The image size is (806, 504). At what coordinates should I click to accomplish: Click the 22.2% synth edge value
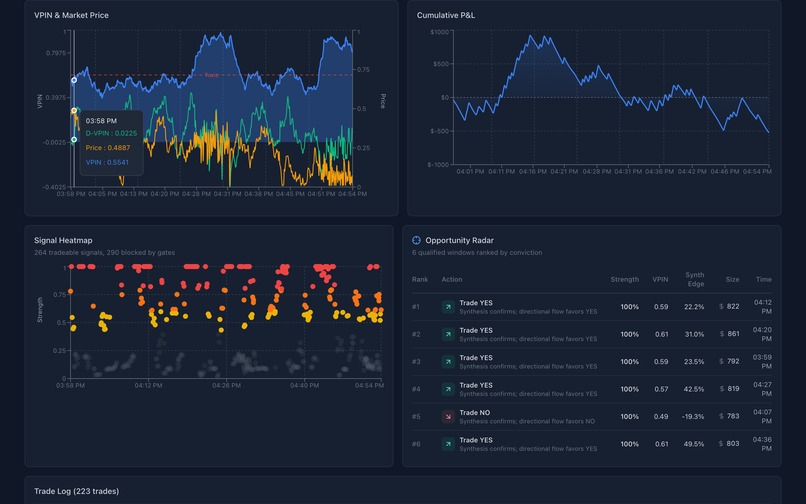pyautogui.click(x=694, y=307)
